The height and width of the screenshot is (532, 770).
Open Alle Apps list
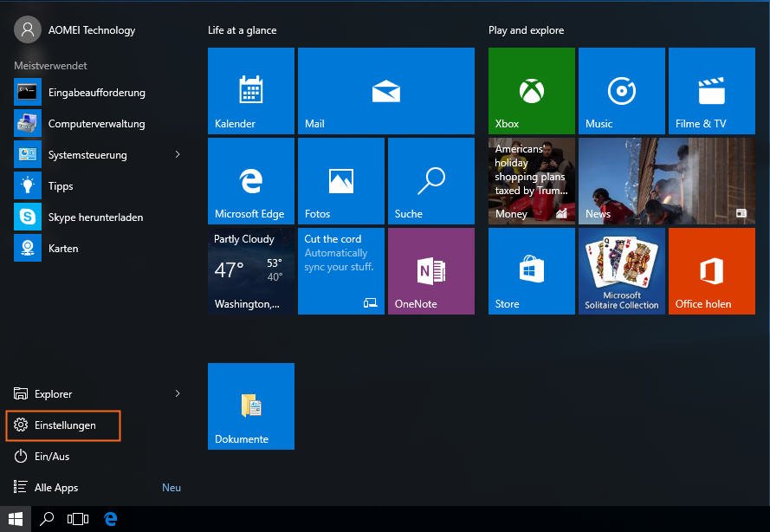56,488
